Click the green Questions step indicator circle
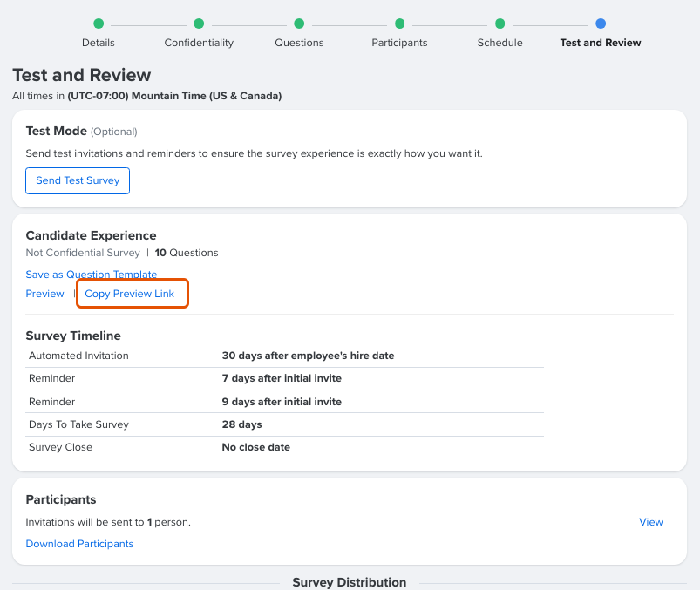700x590 pixels. [299, 25]
